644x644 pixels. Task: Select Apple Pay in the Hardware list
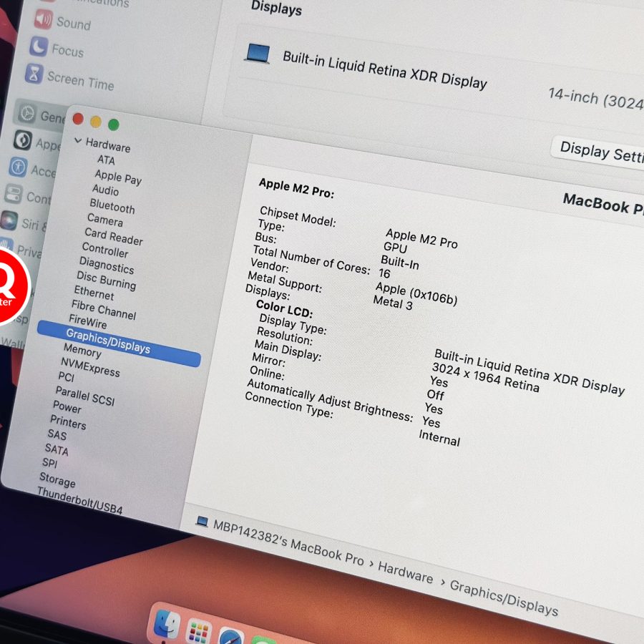[118, 177]
